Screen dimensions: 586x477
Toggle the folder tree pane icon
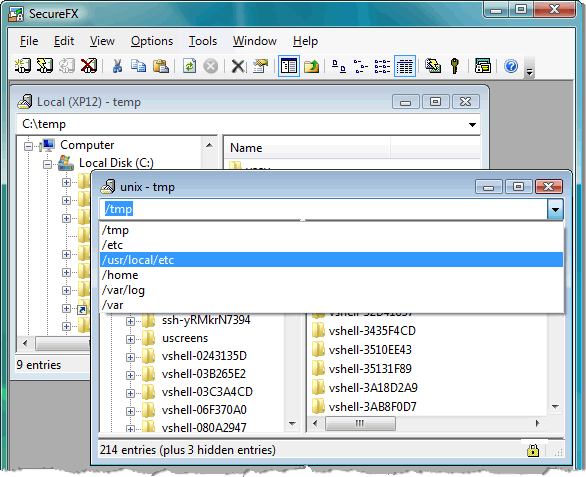pyautogui.click(x=289, y=66)
